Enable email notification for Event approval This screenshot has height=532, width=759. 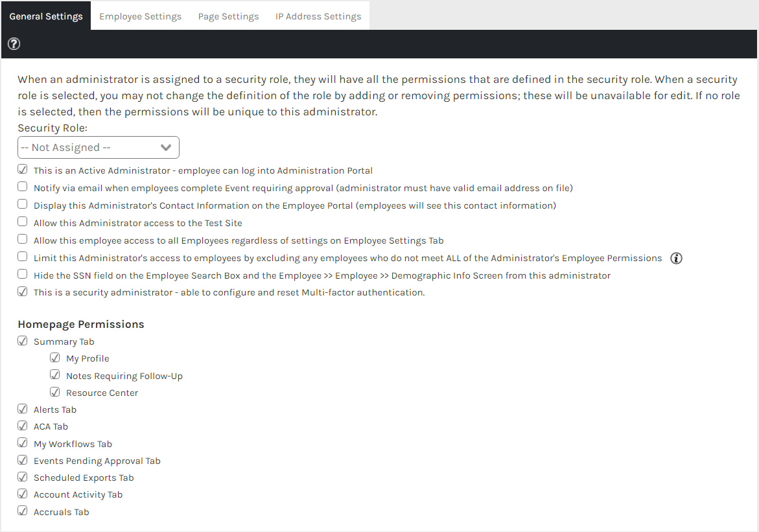pyautogui.click(x=23, y=187)
